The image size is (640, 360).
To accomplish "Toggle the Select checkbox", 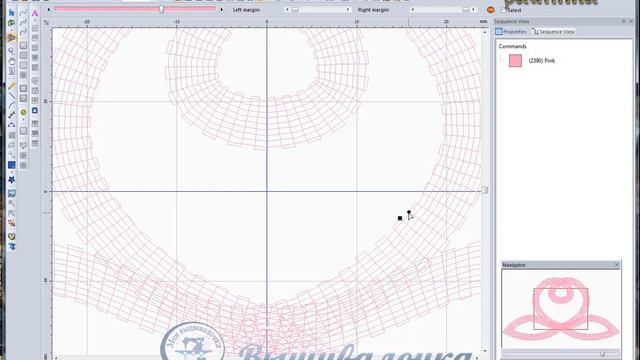I will click(504, 10).
